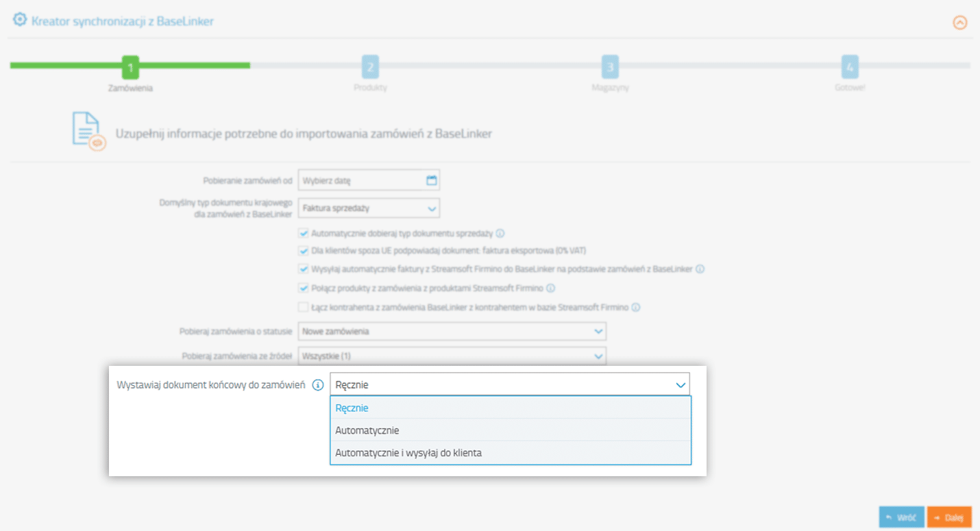The image size is (980, 531).
Task: Select Automatycznie option in the list
Action: coord(511,430)
